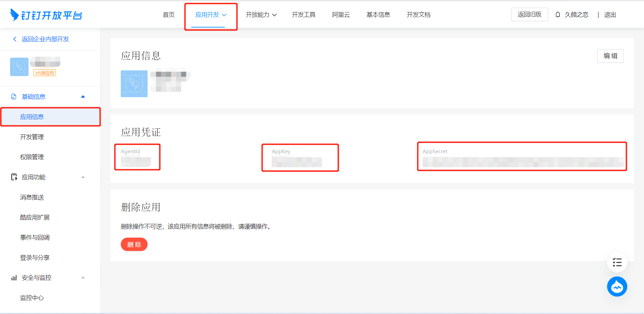Open the 开发文档 menu item

point(418,15)
